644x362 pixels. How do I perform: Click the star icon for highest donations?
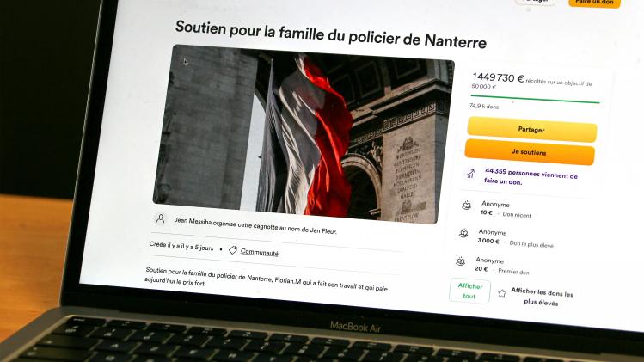tap(502, 293)
